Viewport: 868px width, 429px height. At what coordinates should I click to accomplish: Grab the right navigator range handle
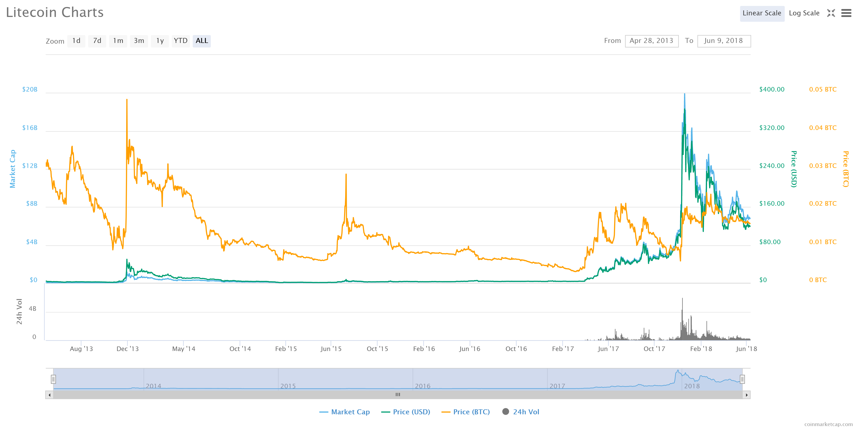(742, 379)
